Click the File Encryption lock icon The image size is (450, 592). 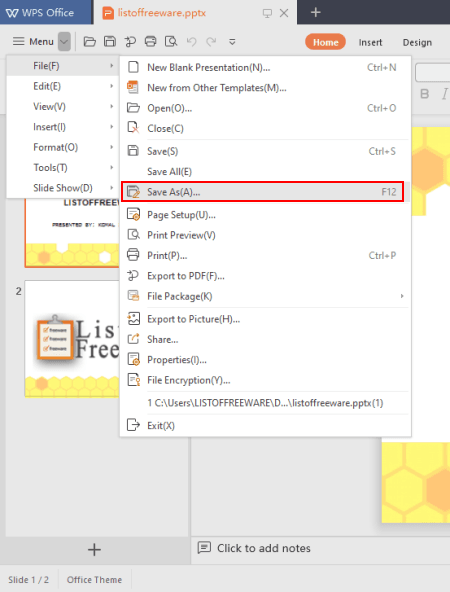(x=134, y=380)
